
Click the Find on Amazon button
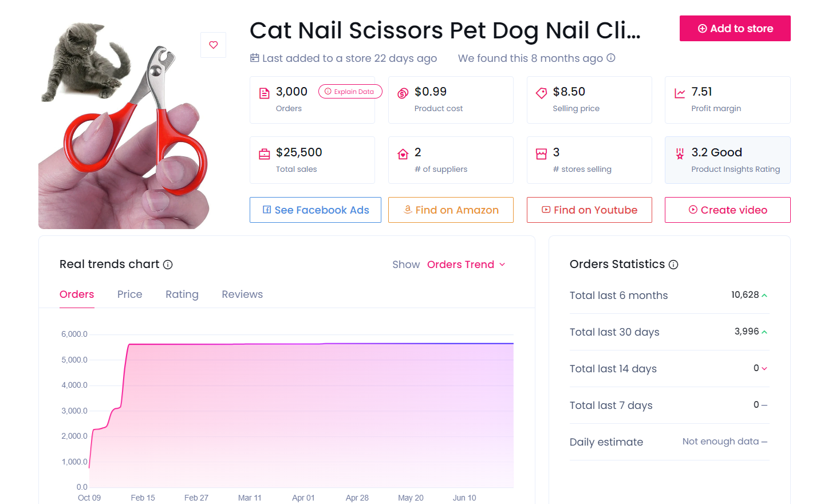click(451, 210)
